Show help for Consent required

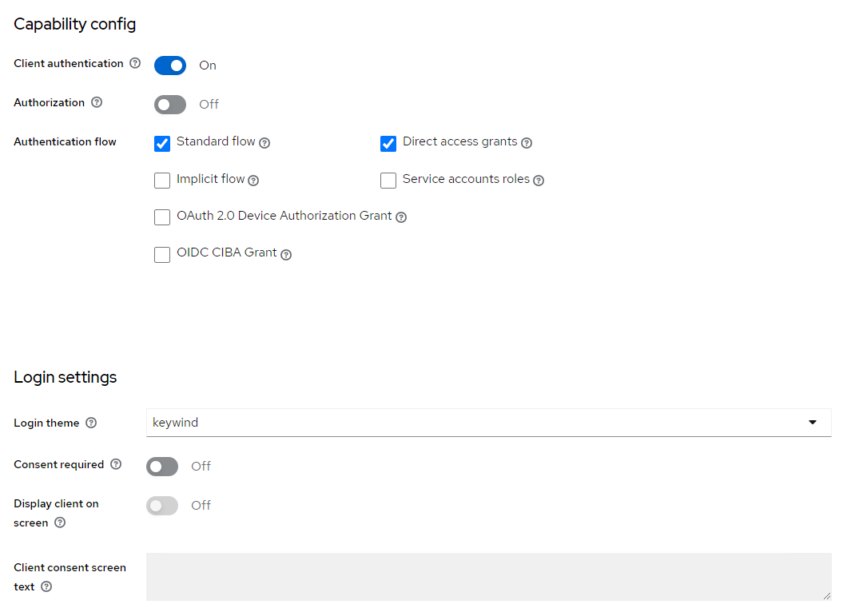coord(116,464)
